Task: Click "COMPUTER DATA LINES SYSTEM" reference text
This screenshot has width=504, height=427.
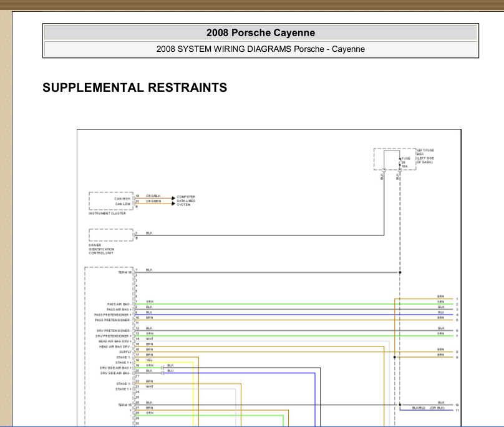Action: 186,201
